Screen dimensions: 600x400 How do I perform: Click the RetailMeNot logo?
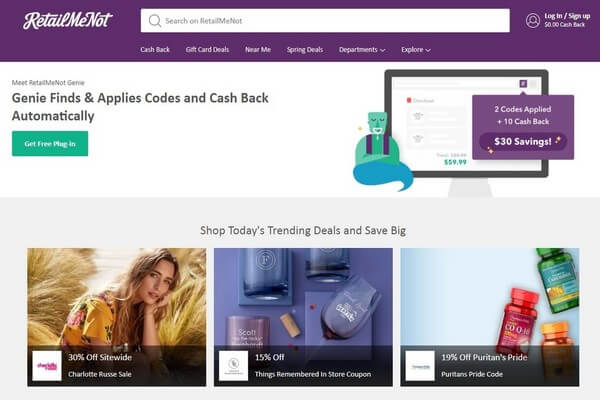tap(67, 21)
